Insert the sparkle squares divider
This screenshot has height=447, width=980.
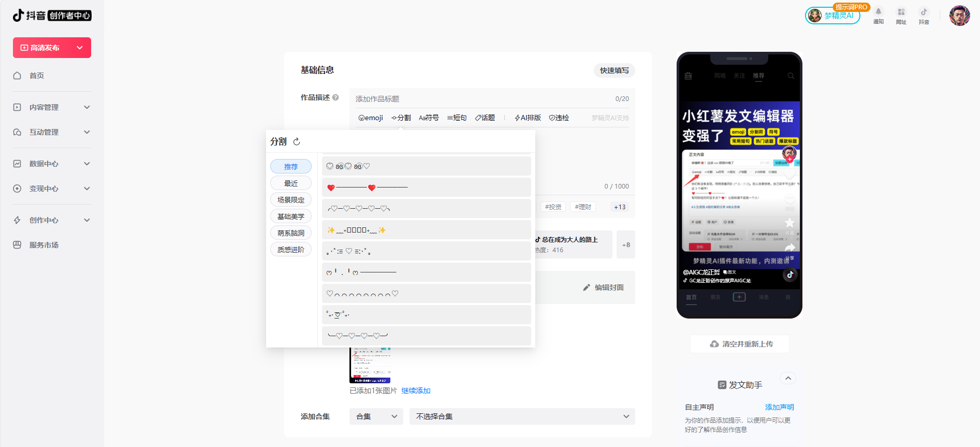[427, 230]
